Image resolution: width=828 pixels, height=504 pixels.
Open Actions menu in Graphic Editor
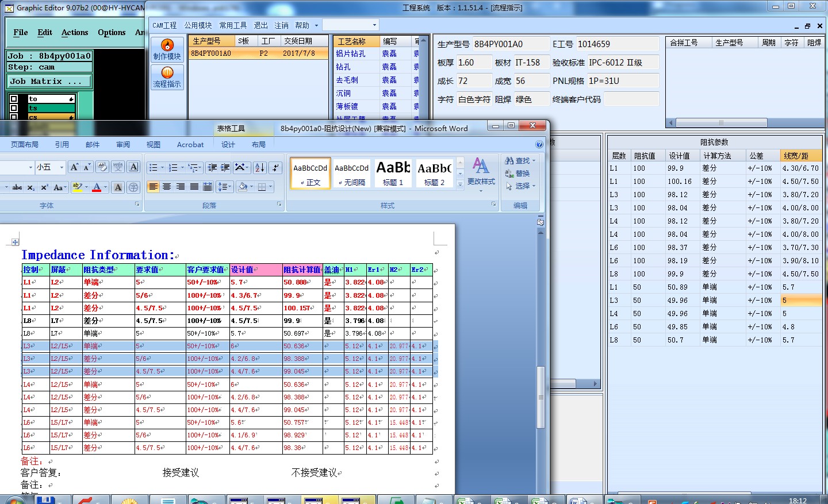pos(75,33)
